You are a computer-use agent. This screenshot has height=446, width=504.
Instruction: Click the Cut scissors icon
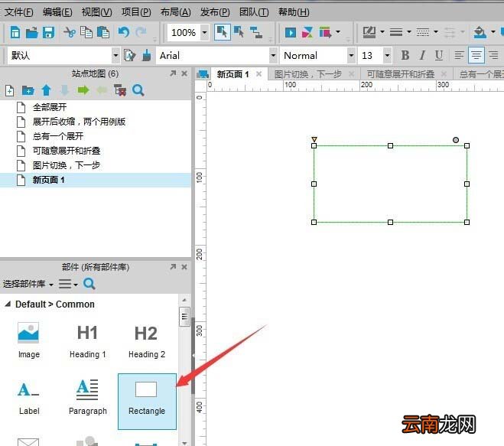point(70,32)
